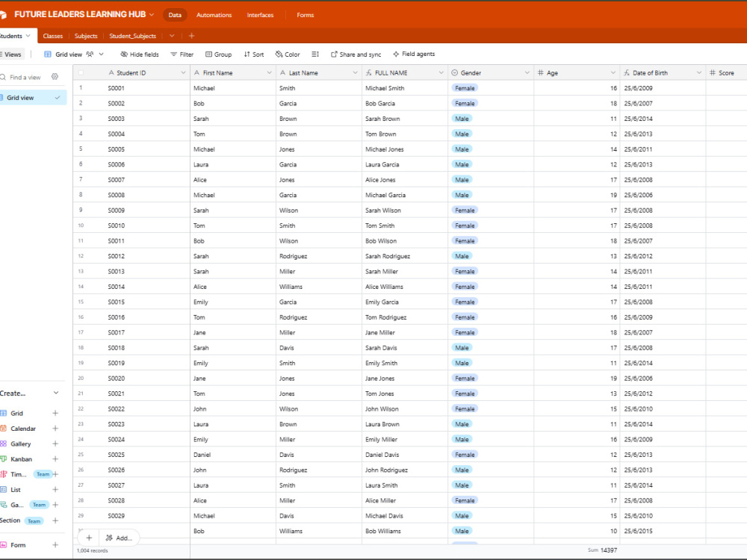The image size is (747, 560).
Task: Add a new Gallery view with plus
Action: click(55, 444)
